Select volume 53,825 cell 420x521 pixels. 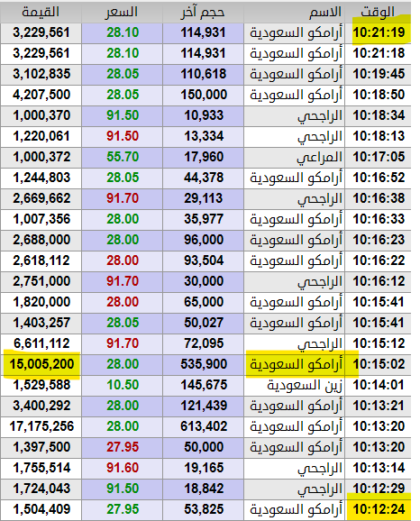coord(203,509)
